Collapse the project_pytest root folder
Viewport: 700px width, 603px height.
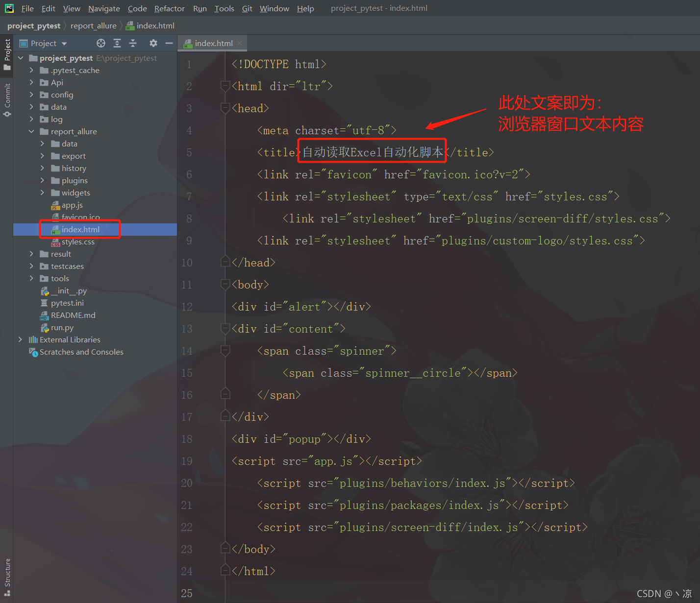(21, 58)
